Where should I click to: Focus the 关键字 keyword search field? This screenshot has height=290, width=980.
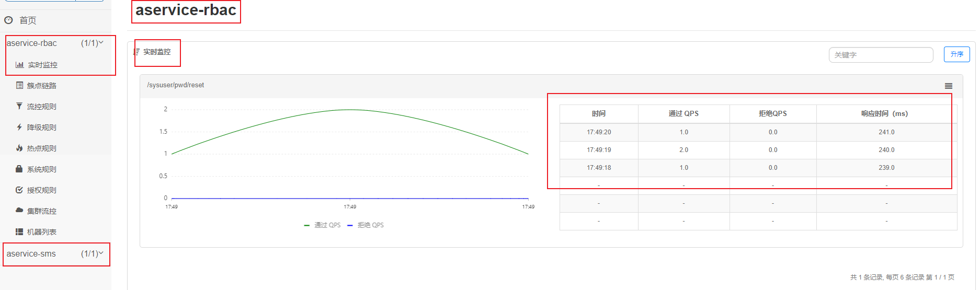point(881,55)
